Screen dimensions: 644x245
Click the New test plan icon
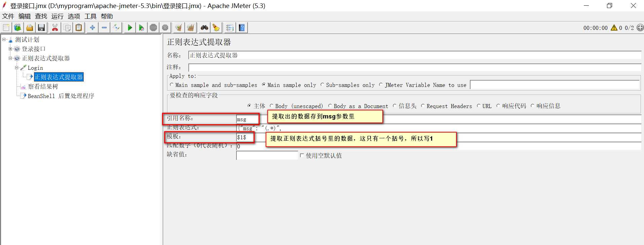6,28
